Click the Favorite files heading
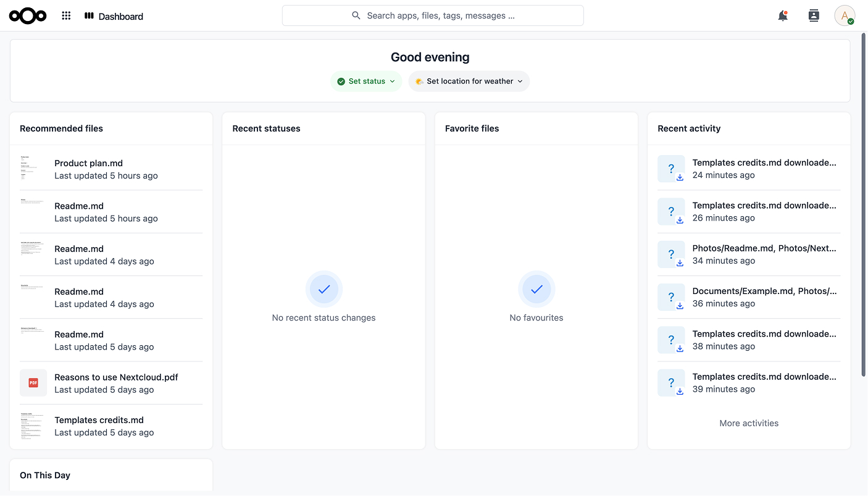Screen dimensions: 868x496 pos(472,128)
